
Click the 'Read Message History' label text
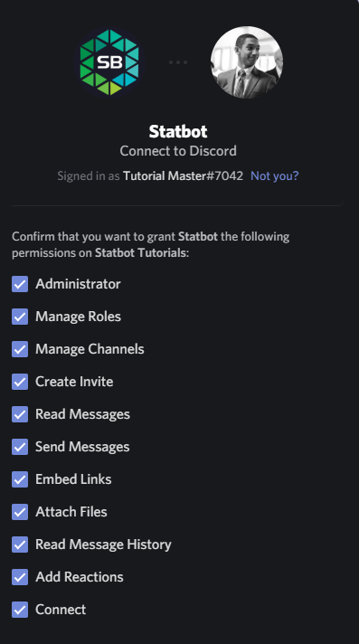(103, 545)
